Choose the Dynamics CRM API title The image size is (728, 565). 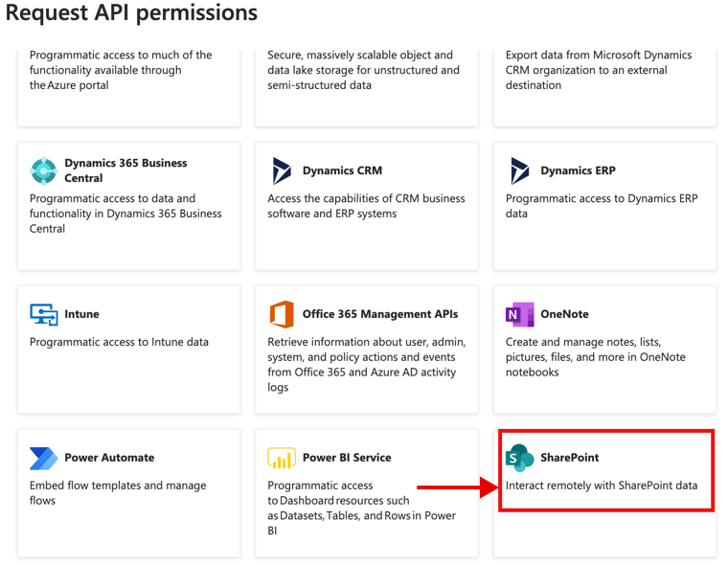[342, 170]
